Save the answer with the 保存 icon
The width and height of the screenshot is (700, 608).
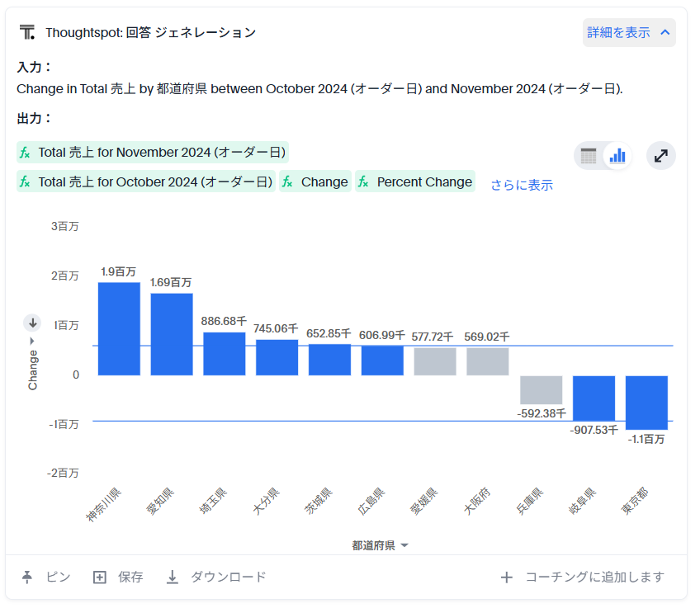click(x=100, y=577)
